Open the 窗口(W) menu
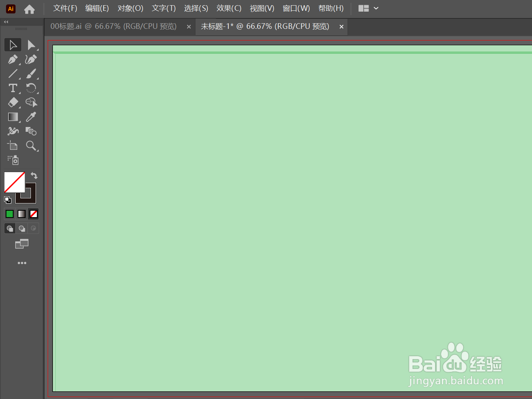532x399 pixels. [x=296, y=8]
